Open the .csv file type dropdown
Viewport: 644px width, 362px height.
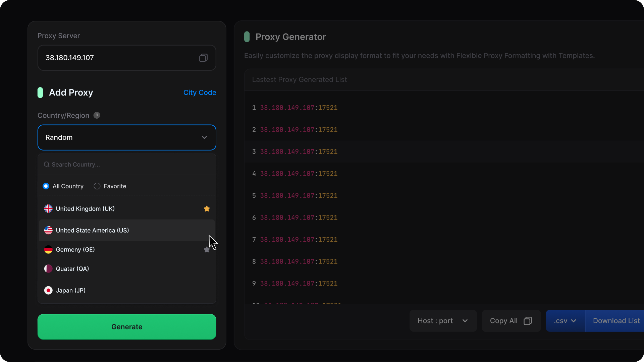click(x=565, y=321)
